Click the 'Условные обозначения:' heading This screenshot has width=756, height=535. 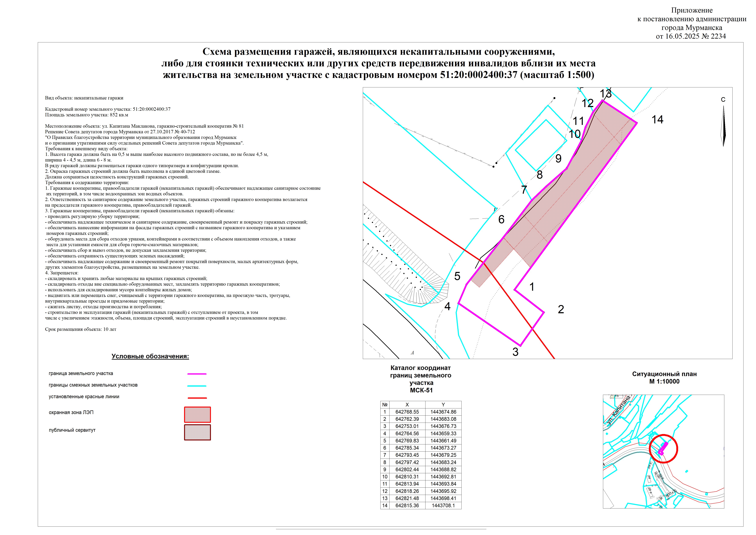[150, 356]
